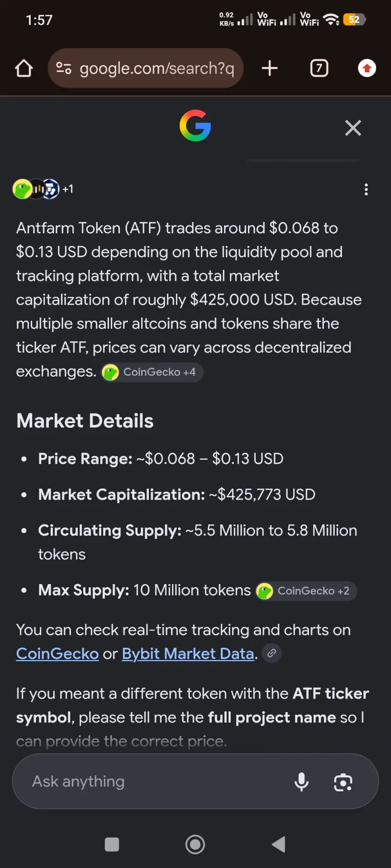Open the three-dot more options menu
Image resolution: width=391 pixels, height=868 pixels.
[366, 189]
